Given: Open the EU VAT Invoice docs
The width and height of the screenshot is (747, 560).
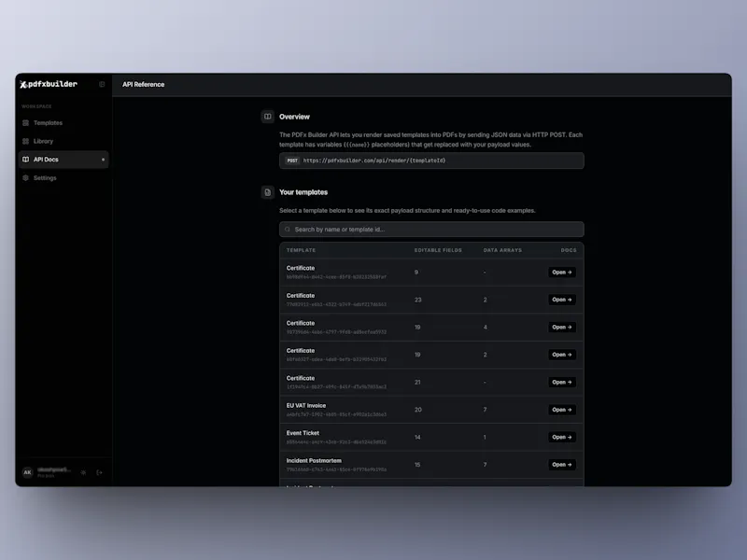Looking at the screenshot, I should [562, 410].
